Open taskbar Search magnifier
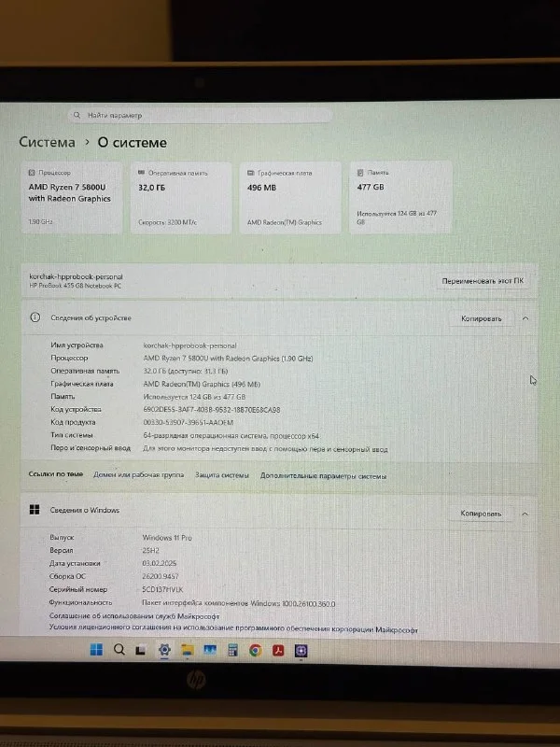 click(x=119, y=649)
